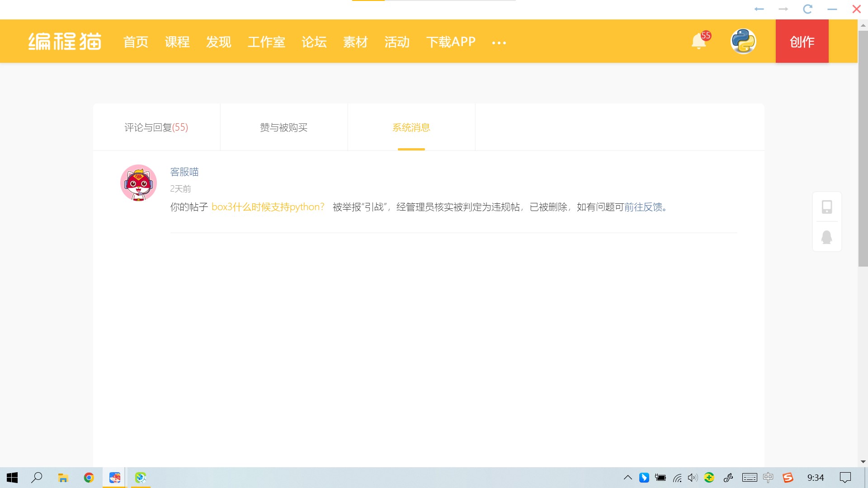
Task: Open the post link box3什么时候支持python?
Action: (268, 207)
